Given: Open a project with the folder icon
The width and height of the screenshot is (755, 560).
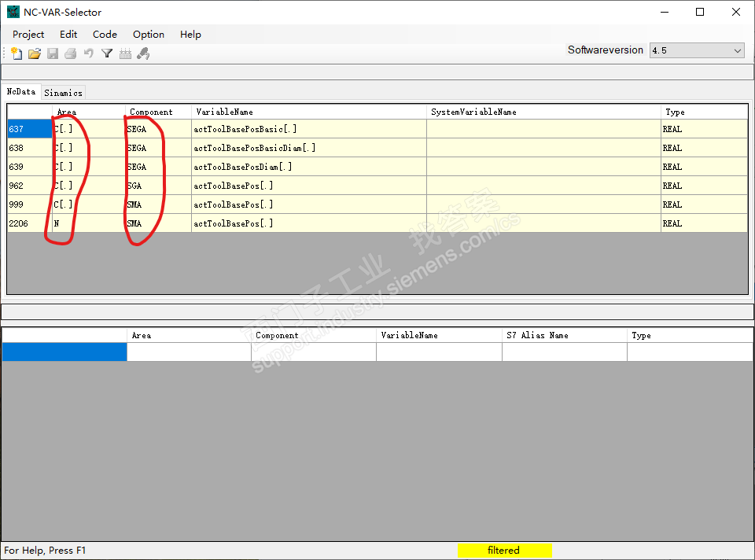Looking at the screenshot, I should [34, 53].
